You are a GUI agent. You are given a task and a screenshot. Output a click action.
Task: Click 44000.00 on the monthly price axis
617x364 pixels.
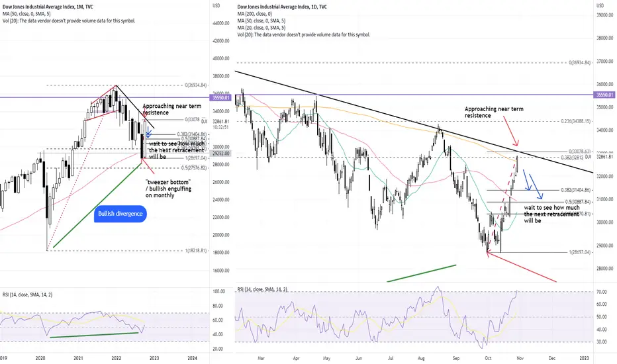(221, 23)
